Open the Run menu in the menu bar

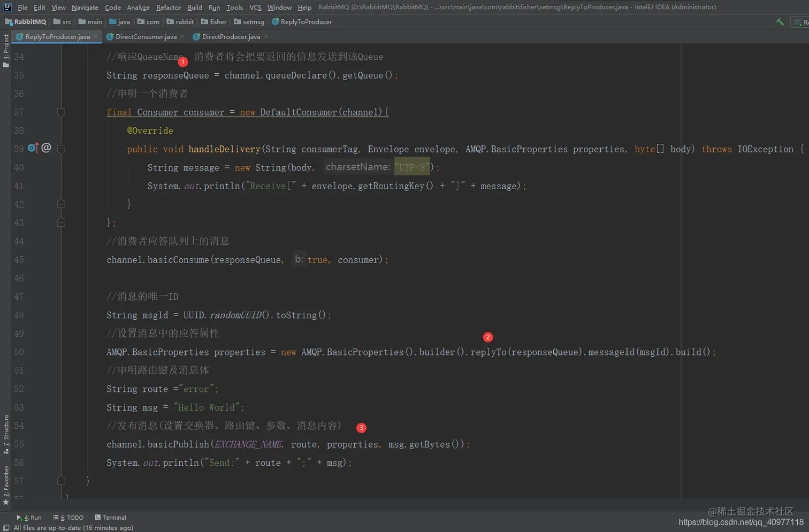[214, 7]
